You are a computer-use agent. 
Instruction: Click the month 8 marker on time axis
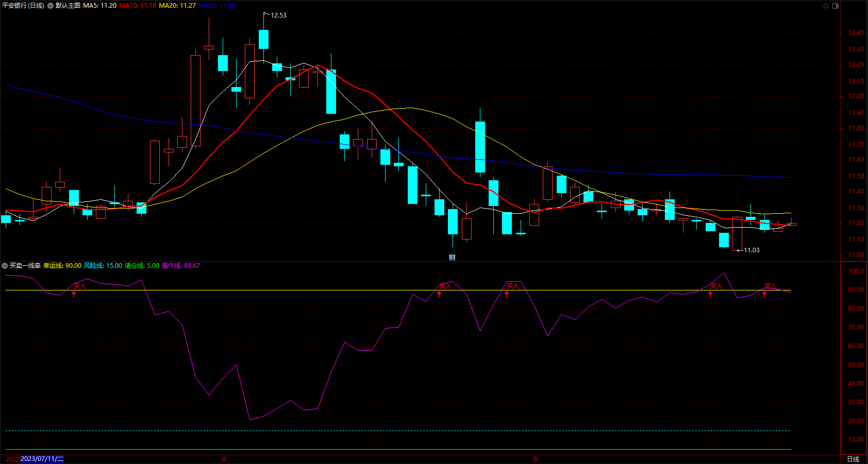225,459
